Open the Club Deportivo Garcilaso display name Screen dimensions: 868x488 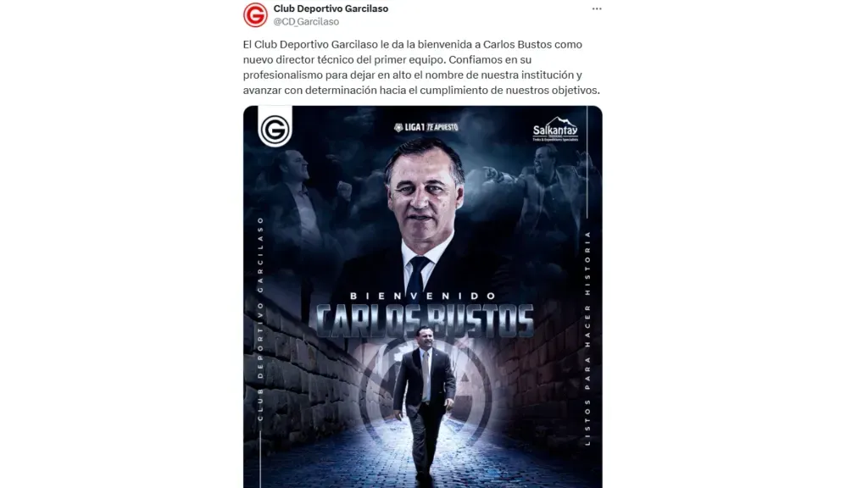tap(331, 8)
